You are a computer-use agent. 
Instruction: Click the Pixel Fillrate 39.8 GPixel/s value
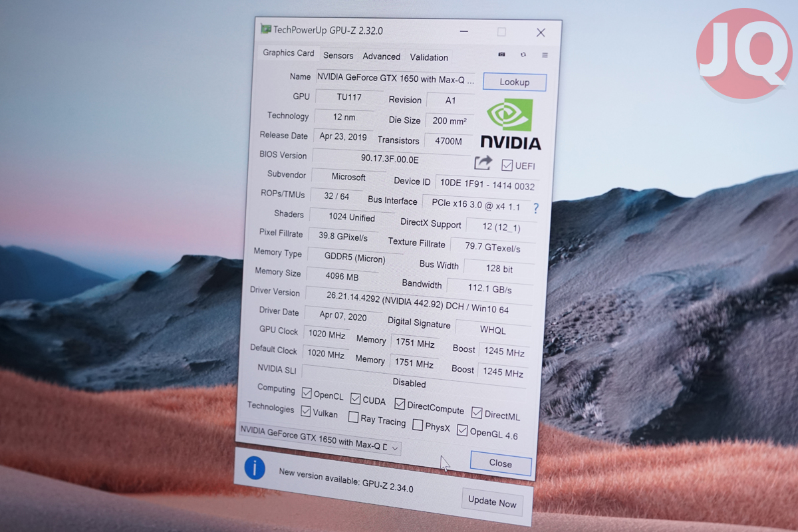pyautogui.click(x=343, y=237)
